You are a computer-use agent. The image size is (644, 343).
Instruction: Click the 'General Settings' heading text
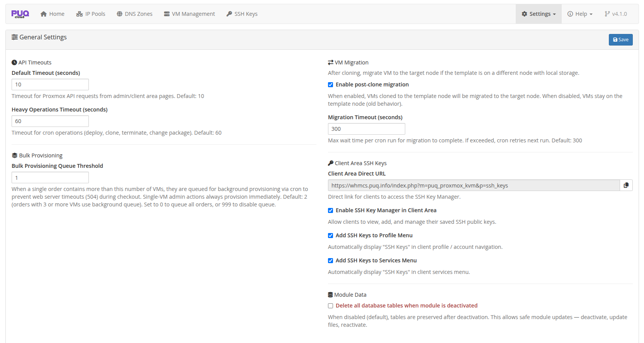pyautogui.click(x=43, y=37)
